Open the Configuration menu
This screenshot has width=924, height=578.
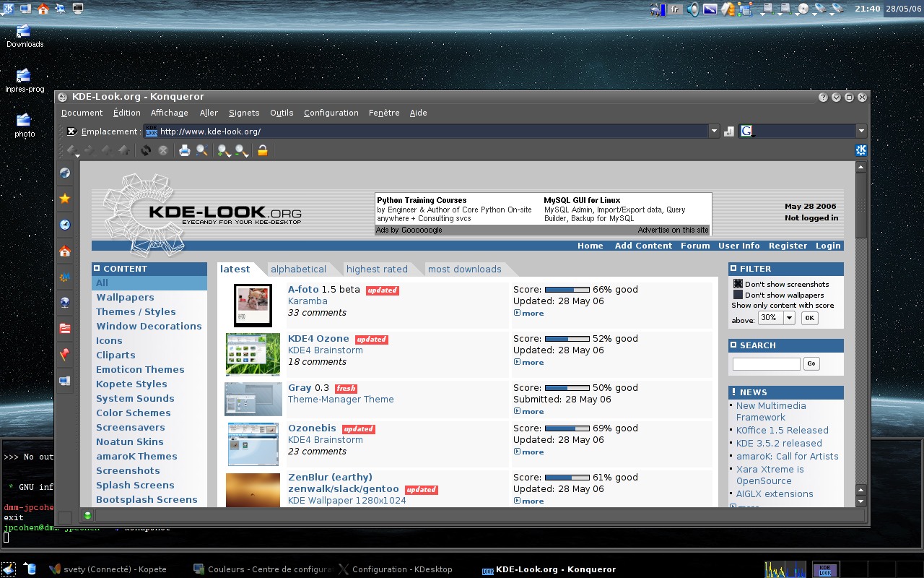[331, 113]
